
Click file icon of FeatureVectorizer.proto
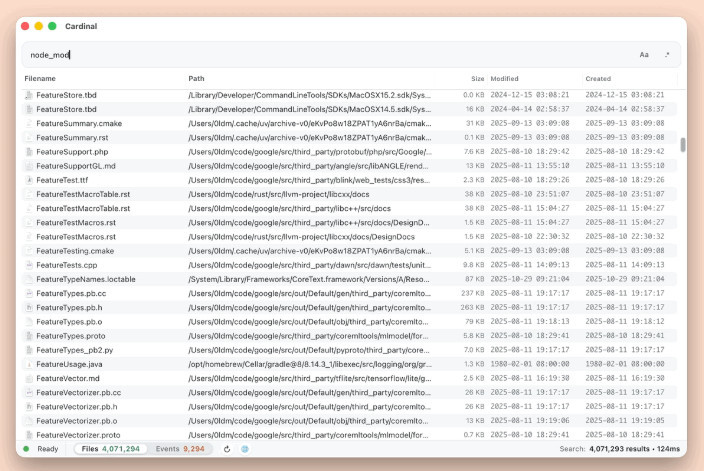(29, 435)
